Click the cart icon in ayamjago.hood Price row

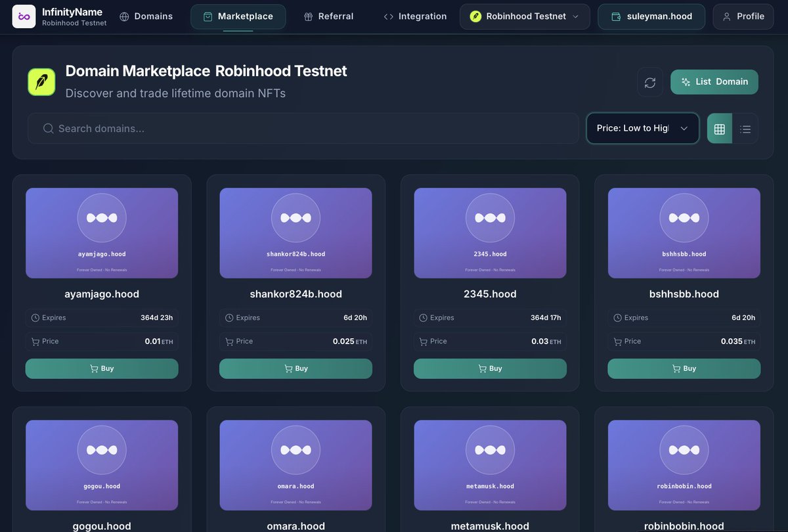(x=35, y=342)
